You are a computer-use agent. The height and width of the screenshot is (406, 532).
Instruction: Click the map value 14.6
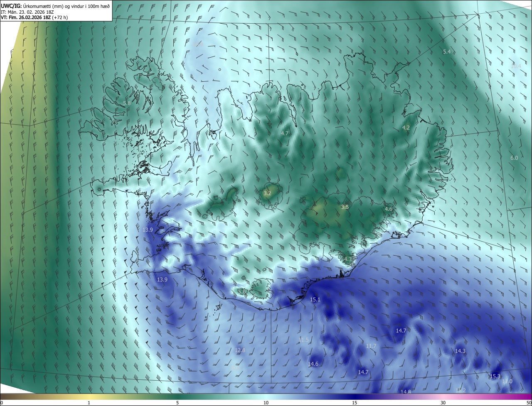313,364
